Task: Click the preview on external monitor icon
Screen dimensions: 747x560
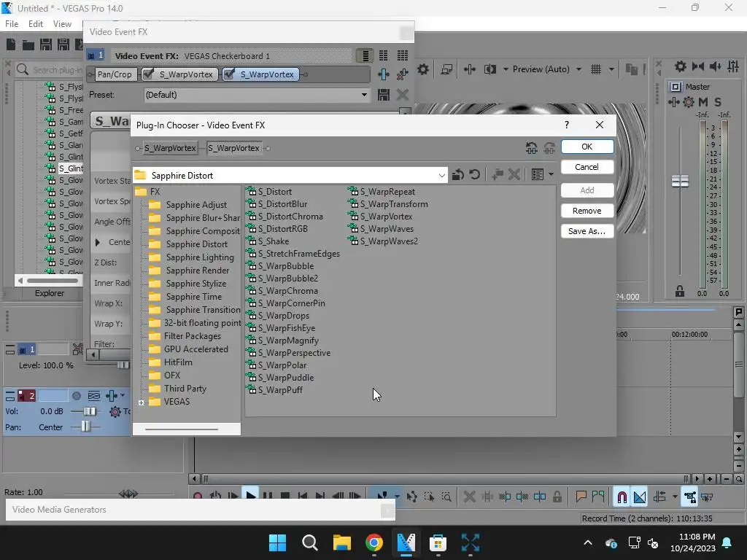Action: [x=446, y=69]
